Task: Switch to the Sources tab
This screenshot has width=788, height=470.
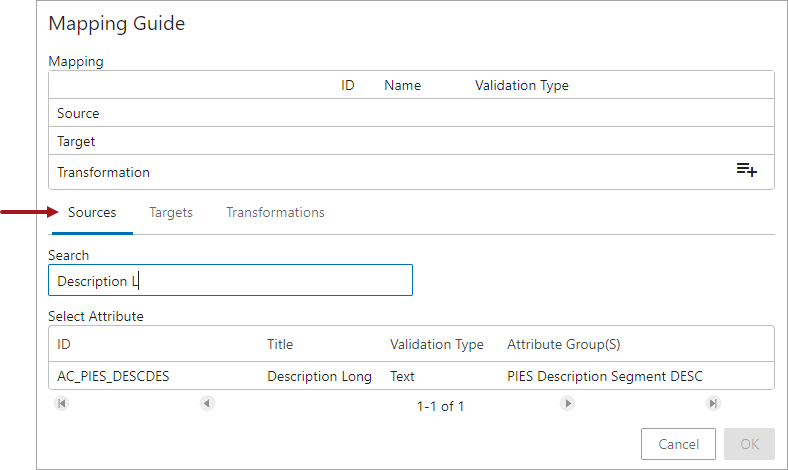Action: pos(92,213)
